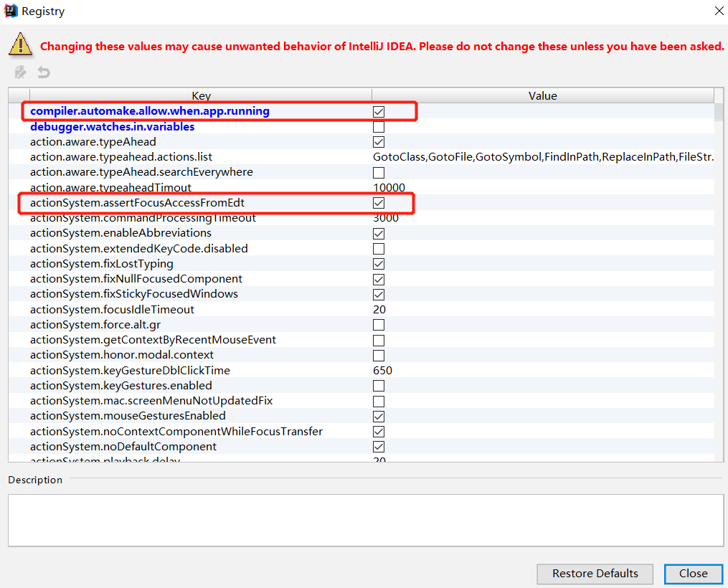Viewport: 728px width, 588px height.
Task: Select actionSystem.force.alt.gr key
Action: click(x=95, y=325)
